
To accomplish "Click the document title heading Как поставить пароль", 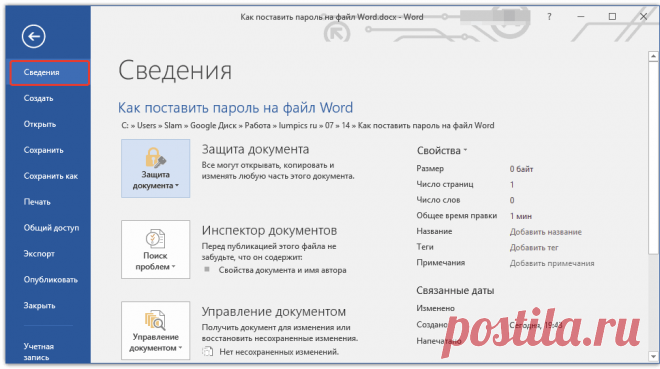I will (235, 108).
